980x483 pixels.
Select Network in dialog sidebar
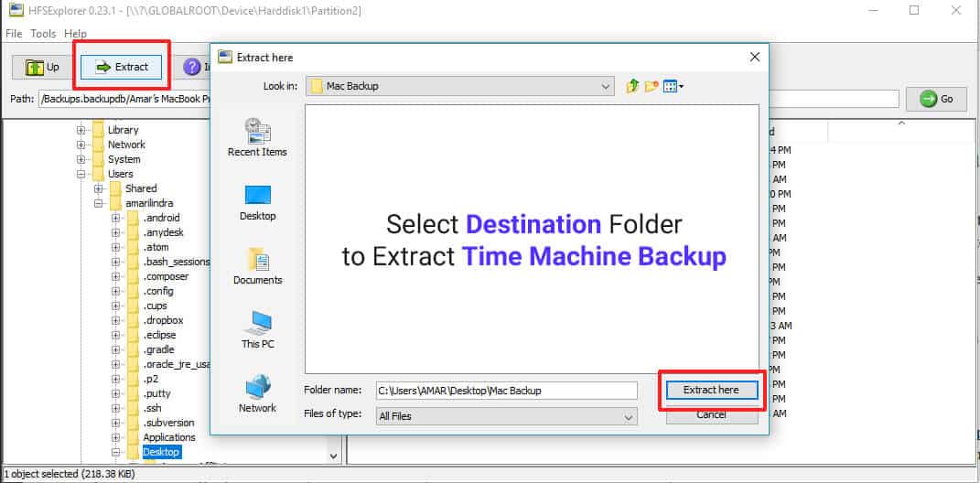[257, 393]
